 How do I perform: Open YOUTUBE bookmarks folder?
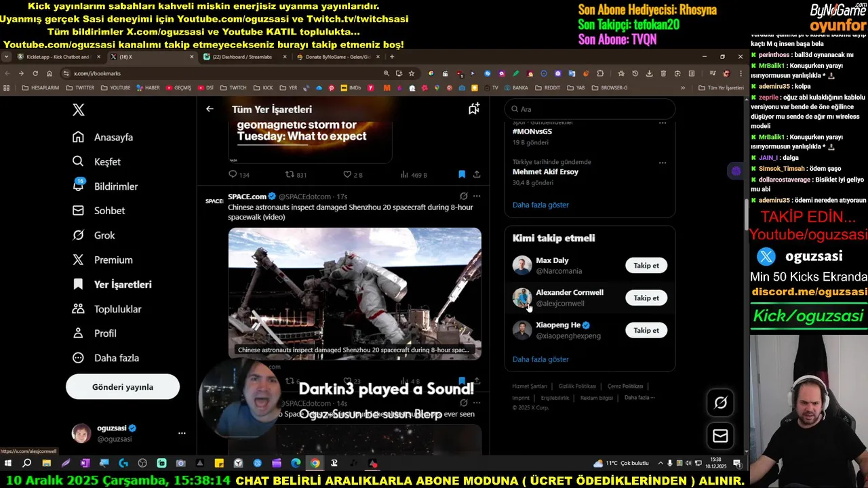point(115,87)
